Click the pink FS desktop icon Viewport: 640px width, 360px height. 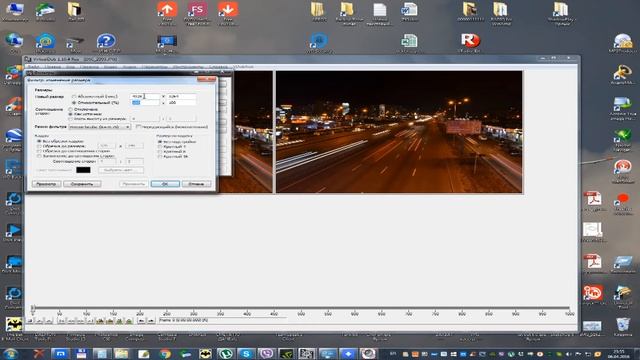[197, 10]
